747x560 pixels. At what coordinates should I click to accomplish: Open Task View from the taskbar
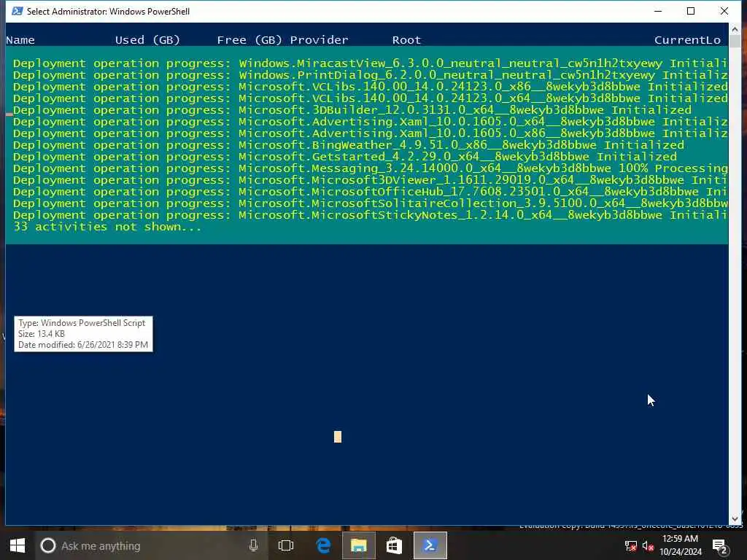click(x=286, y=545)
